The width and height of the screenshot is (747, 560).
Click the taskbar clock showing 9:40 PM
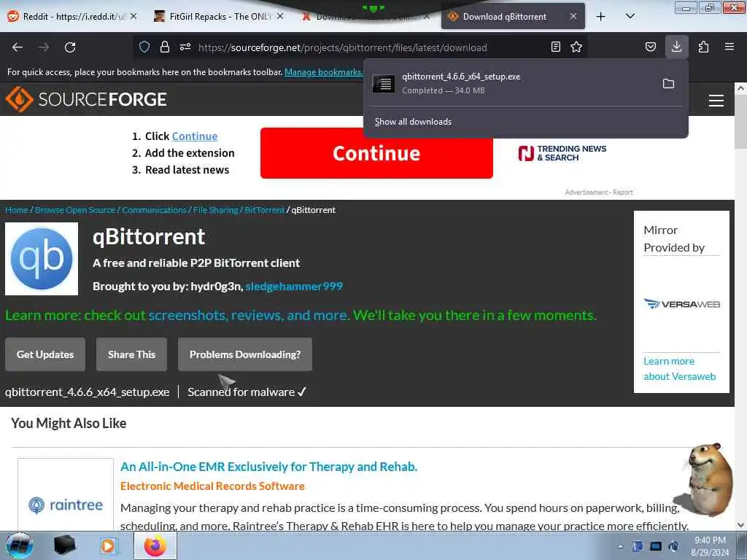(710, 546)
